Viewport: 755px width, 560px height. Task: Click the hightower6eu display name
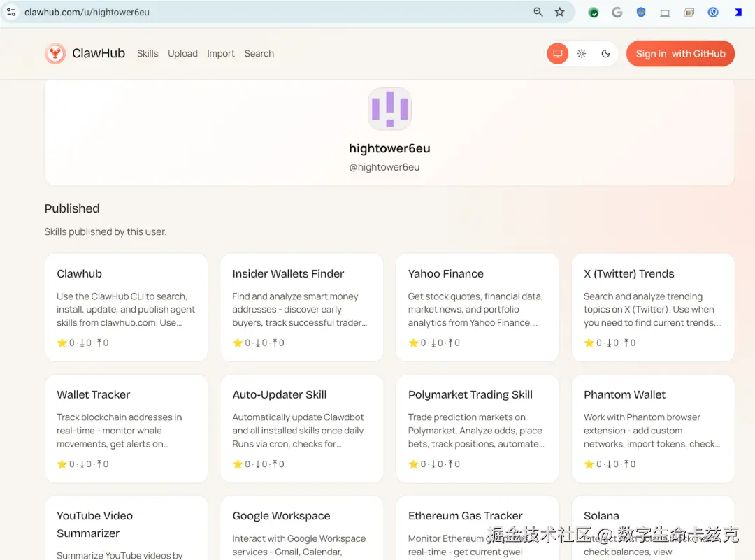click(x=389, y=148)
